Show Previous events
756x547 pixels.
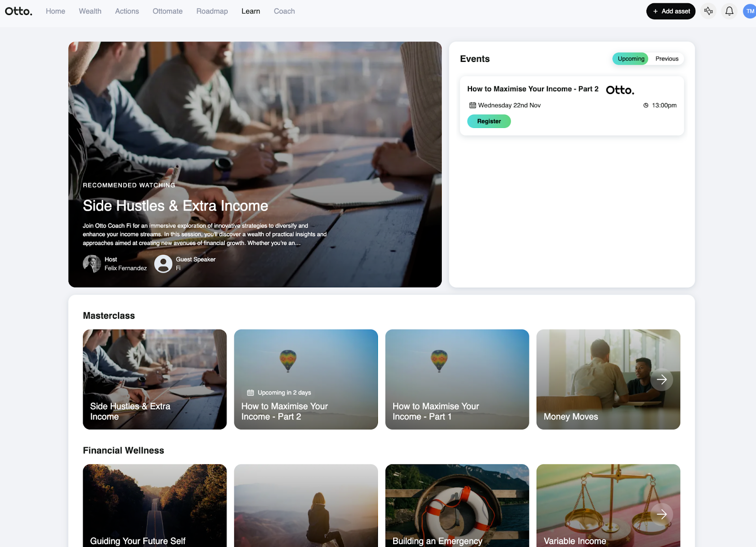(667, 59)
